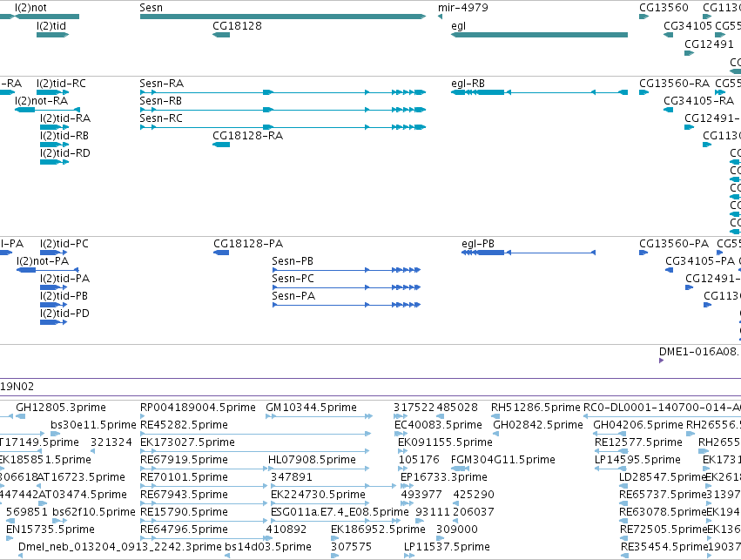Select the Sesn-PC protein feature
Screen dimensions: 741x560
tap(347, 287)
